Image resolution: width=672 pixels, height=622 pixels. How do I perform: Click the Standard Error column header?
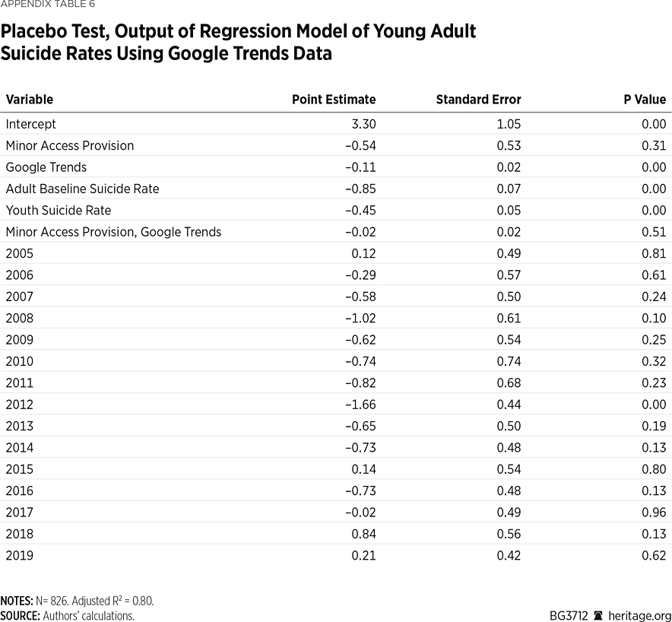point(478,100)
